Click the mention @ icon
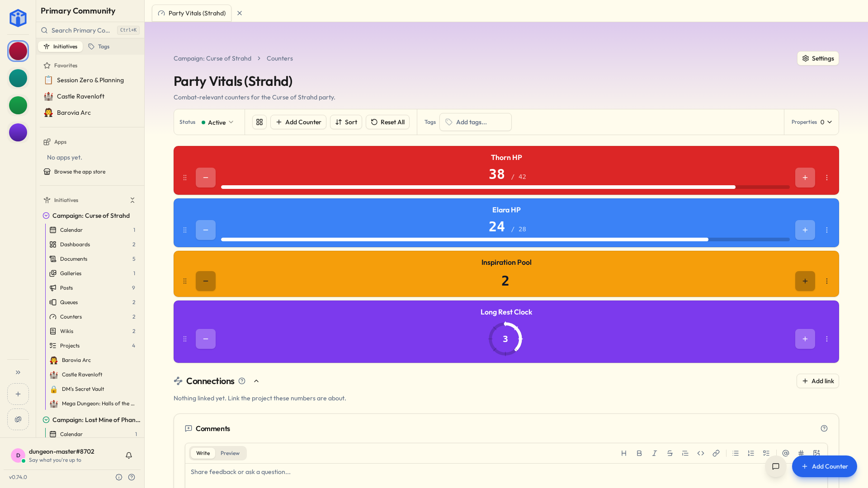Viewport: 868px width, 488px height. (786, 453)
